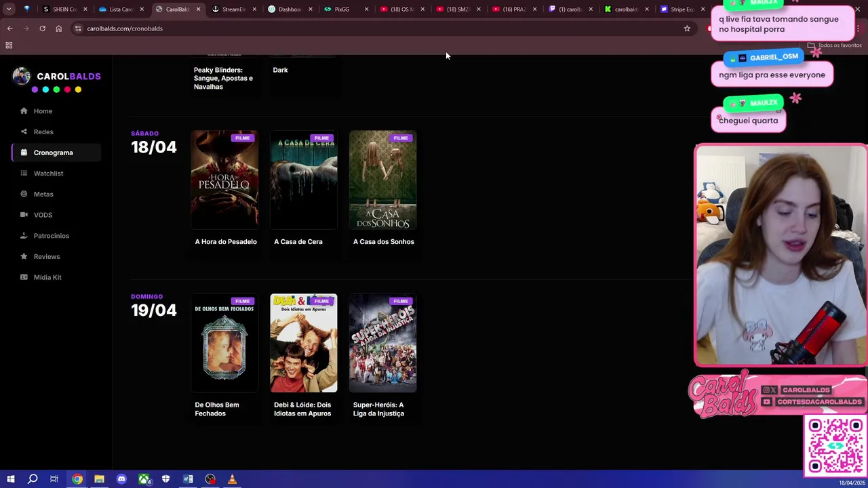Click the CarolBalds logo avatar
Image resolution: width=868 pixels, height=488 pixels.
[x=21, y=76]
